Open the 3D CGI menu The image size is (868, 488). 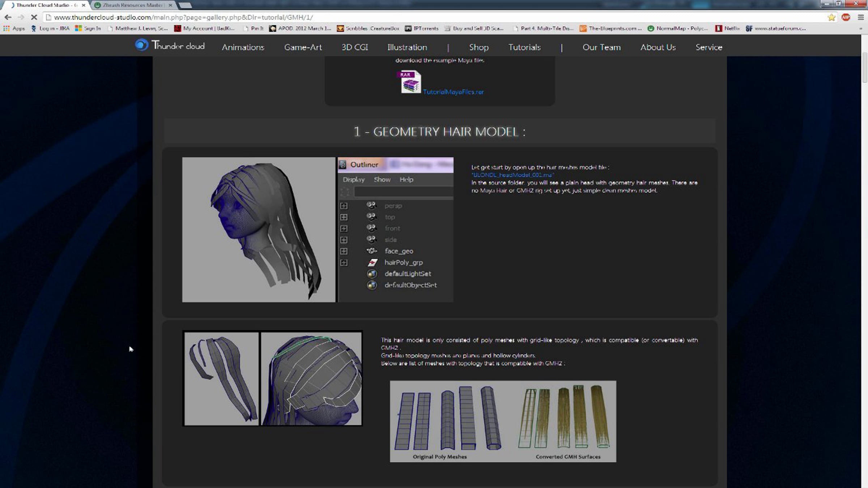tap(355, 47)
